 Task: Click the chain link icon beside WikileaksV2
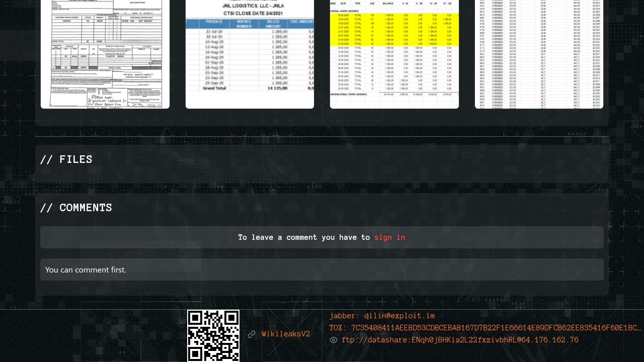(x=252, y=334)
